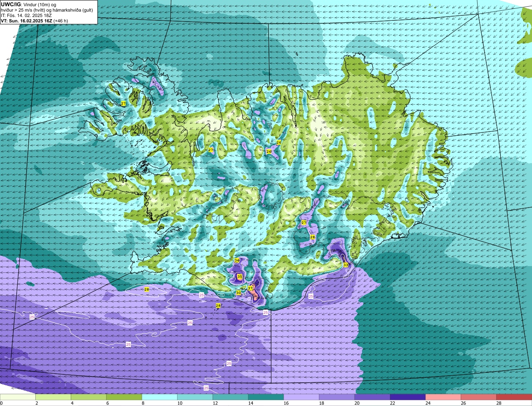This screenshot has width=532, height=406.
Task: Select the 14–16 m/s dark teal legend swatch
Action: (266, 397)
